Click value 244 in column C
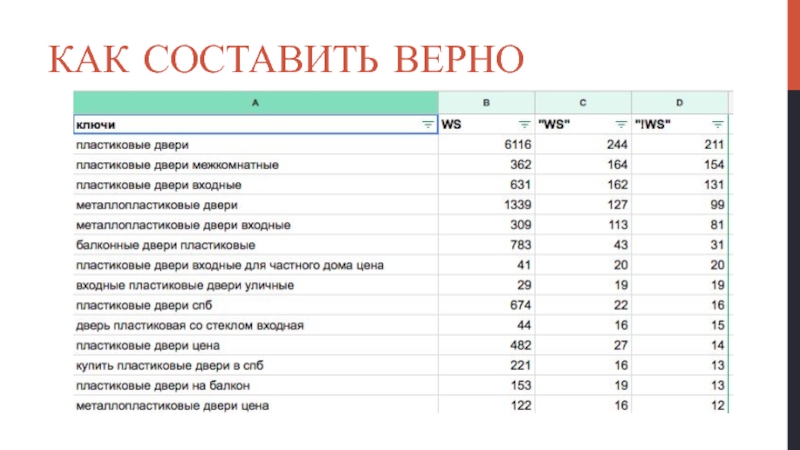Screen dimensions: 800x450 (617, 145)
